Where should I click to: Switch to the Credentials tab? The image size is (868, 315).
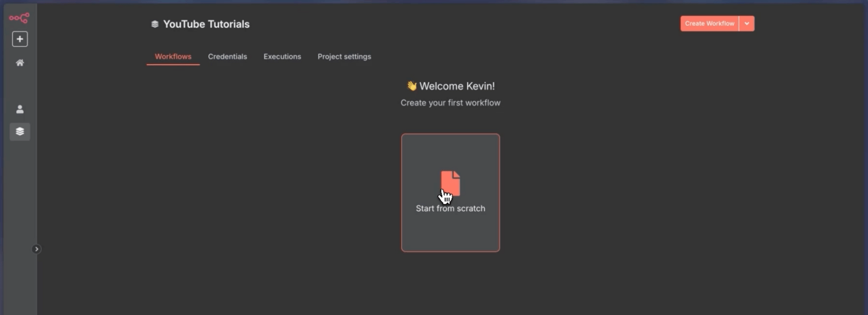(x=227, y=57)
